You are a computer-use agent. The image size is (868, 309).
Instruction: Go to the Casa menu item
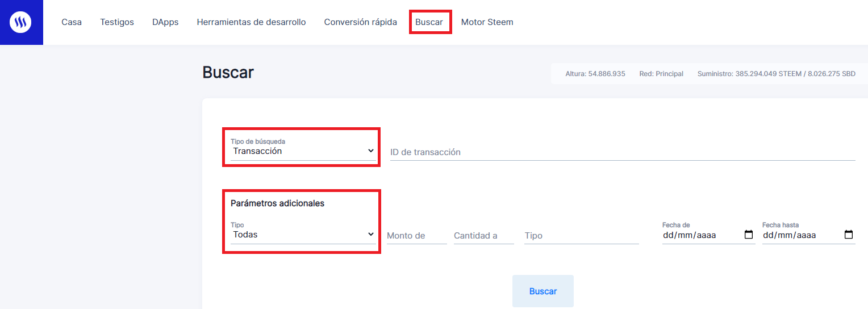pos(72,22)
